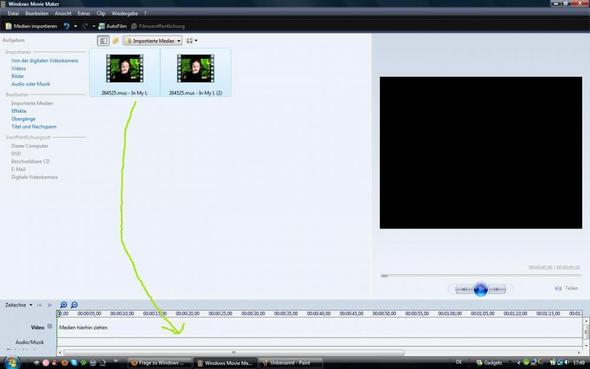Switch to Frage zu Windows taskbar window
This screenshot has height=369, width=590.
(160, 363)
